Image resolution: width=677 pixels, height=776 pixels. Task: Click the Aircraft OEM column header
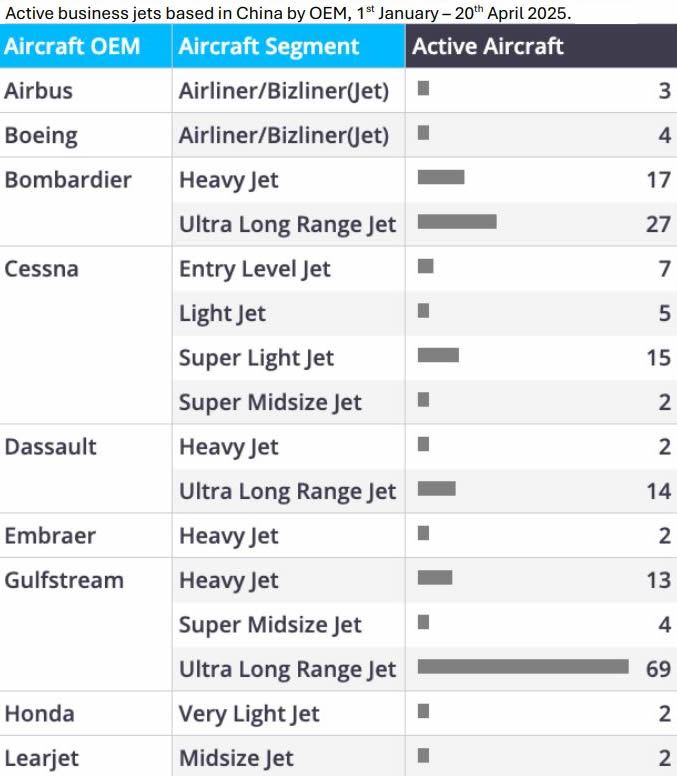tap(86, 46)
